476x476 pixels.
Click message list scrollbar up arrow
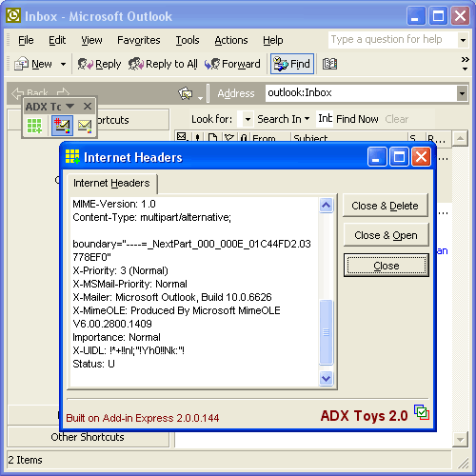coord(460,138)
